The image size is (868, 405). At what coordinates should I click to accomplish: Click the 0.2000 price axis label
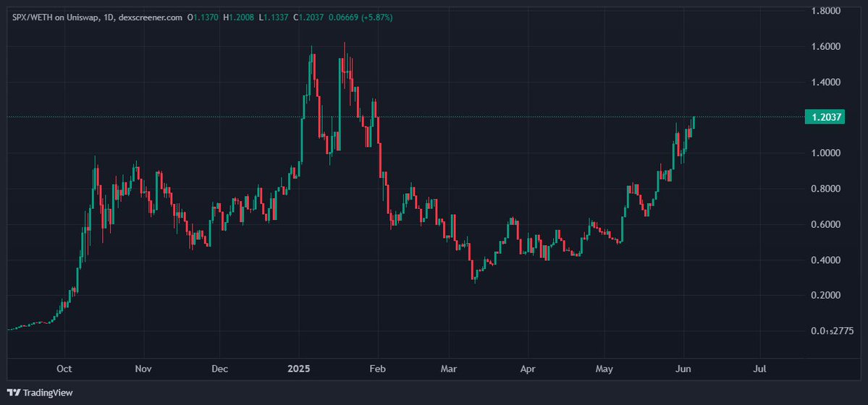(x=825, y=296)
